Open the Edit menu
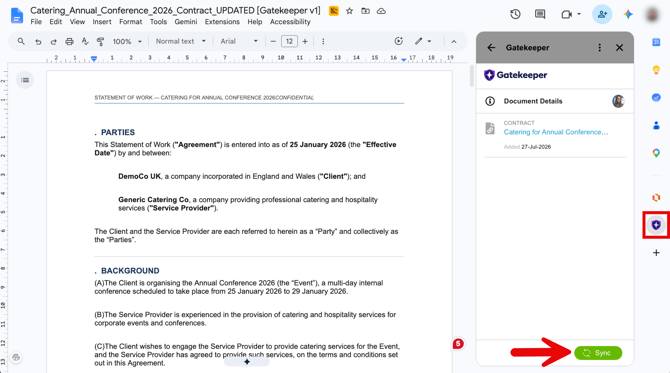This screenshot has height=373, width=670. [x=56, y=22]
